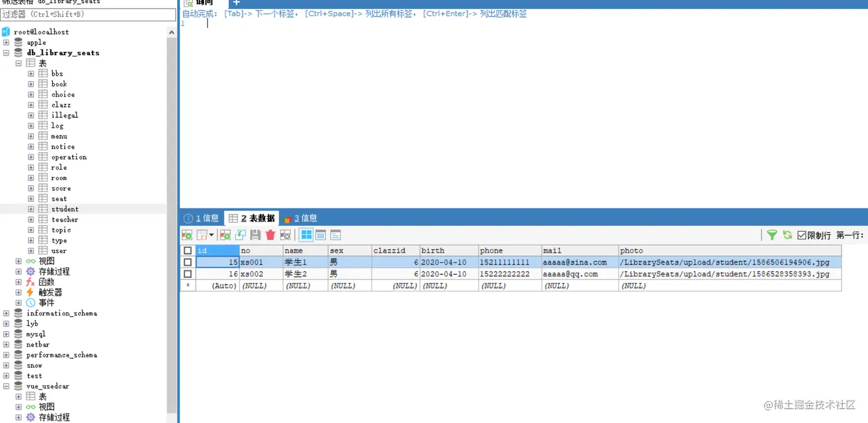Select the netbar database in the tree
The height and width of the screenshot is (423, 868).
(38, 344)
